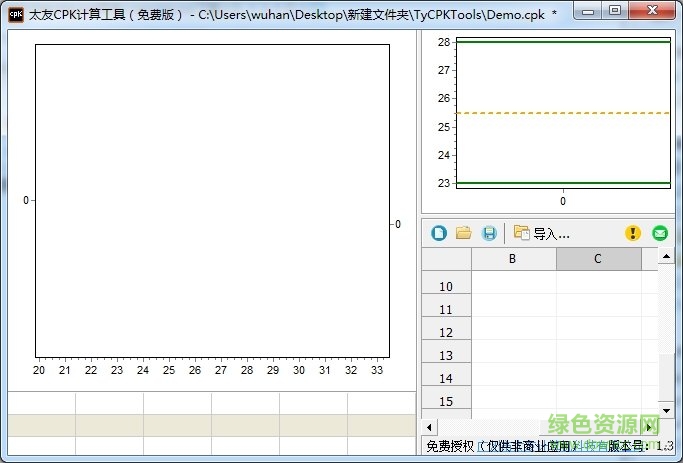The height and width of the screenshot is (463, 683).
Task: Click the dashed orange center line at 25.5
Action: [563, 113]
